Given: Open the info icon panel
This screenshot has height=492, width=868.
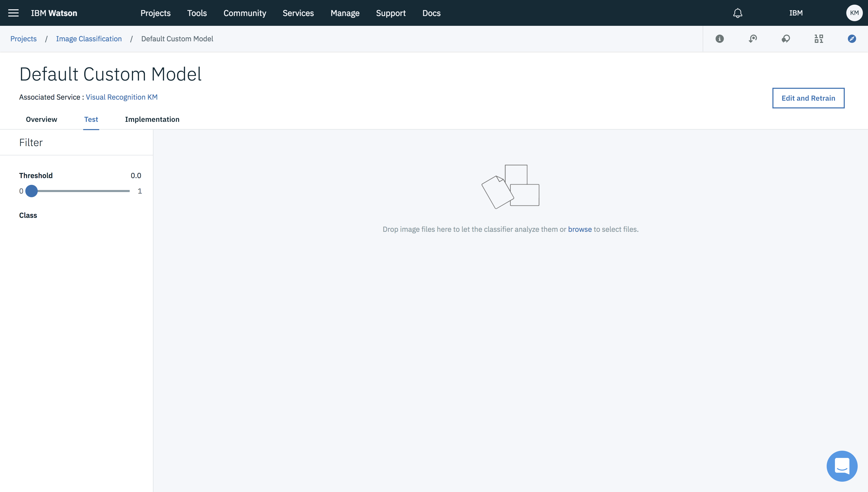Looking at the screenshot, I should tap(719, 39).
